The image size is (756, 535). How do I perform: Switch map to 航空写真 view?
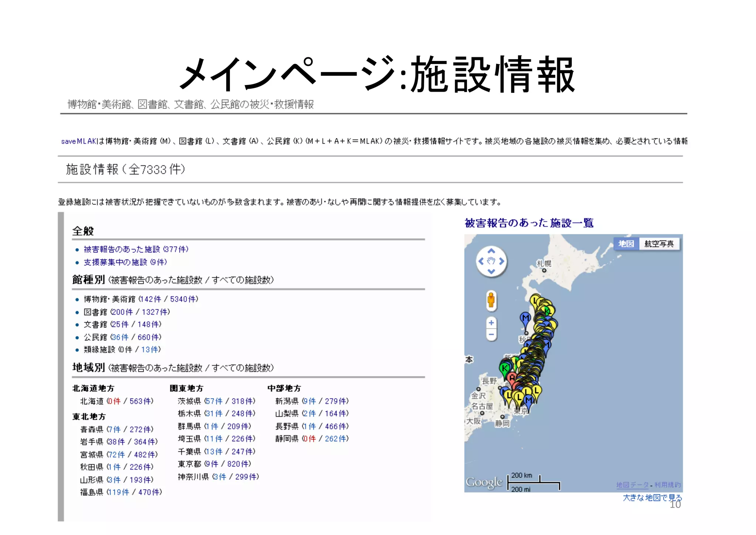659,244
